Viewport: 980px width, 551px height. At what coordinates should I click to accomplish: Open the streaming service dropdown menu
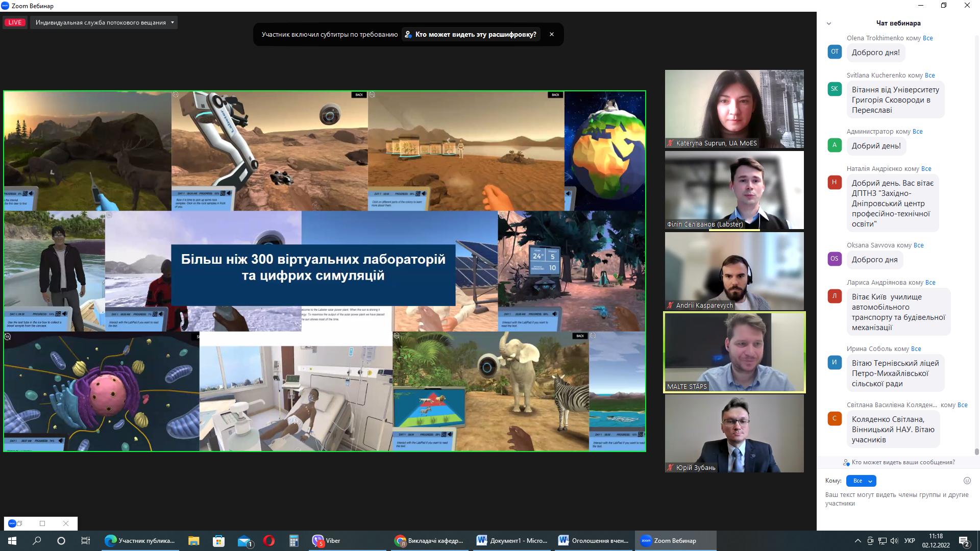tap(172, 22)
